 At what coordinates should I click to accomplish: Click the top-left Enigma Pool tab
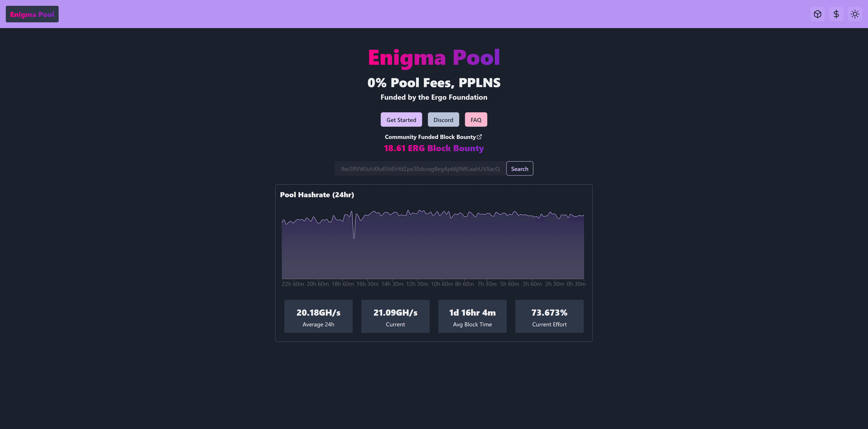(x=32, y=14)
